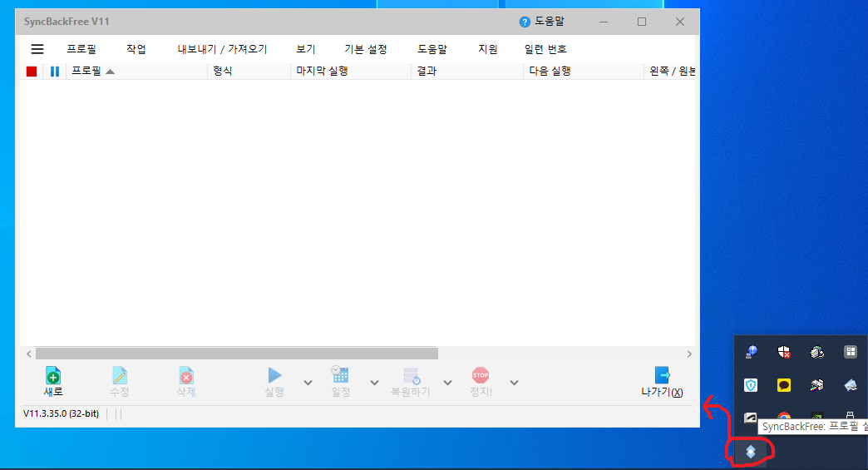
Task: Exit via the 나가기(X) icon
Action: pyautogui.click(x=662, y=375)
